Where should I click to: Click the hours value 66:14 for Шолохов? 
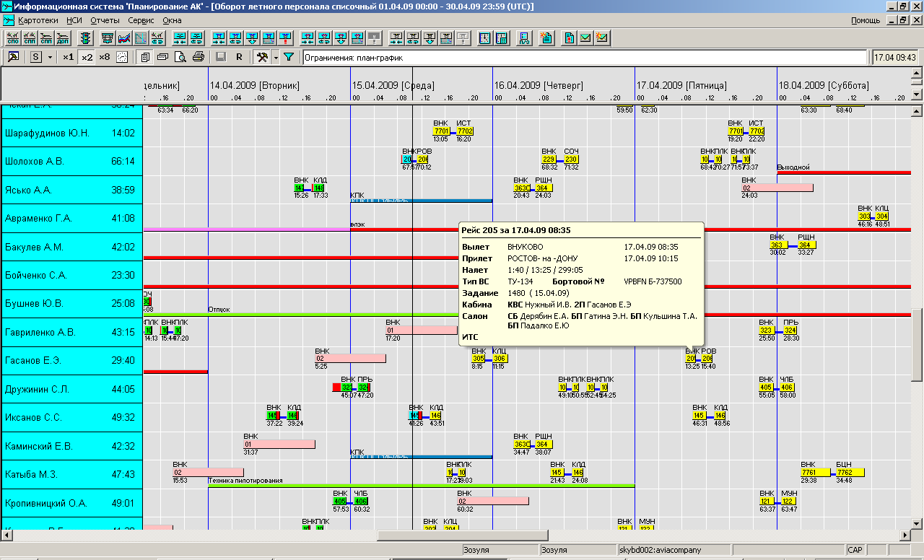click(x=123, y=162)
